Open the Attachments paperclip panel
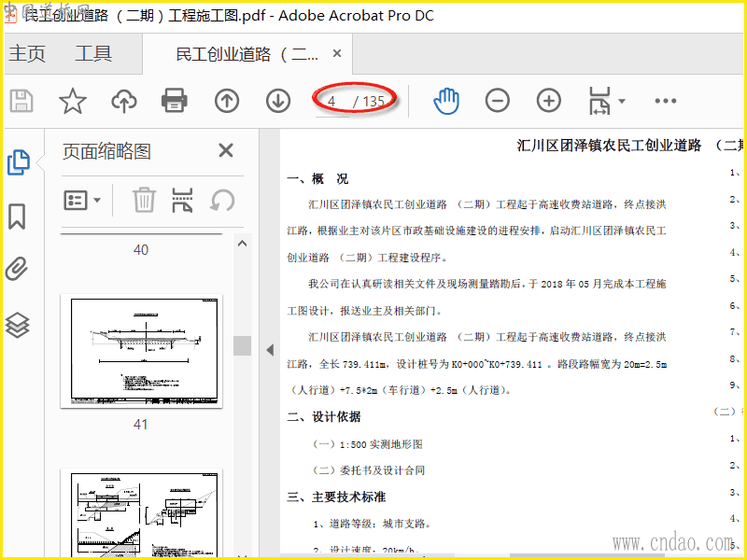 point(17,268)
